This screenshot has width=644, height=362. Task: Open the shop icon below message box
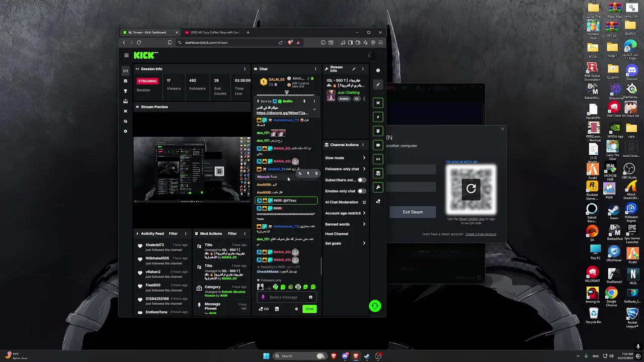[x=277, y=309]
